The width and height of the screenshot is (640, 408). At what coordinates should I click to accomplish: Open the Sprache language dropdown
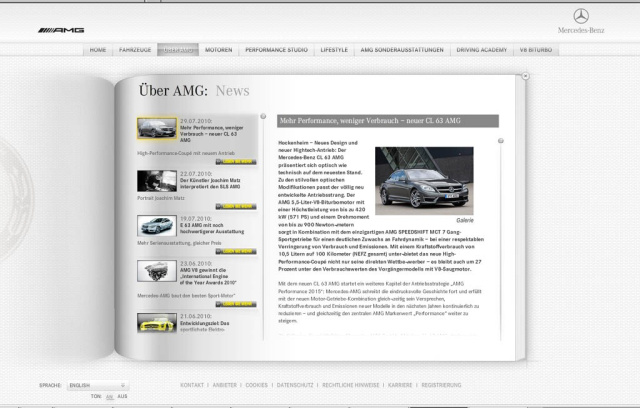98,385
